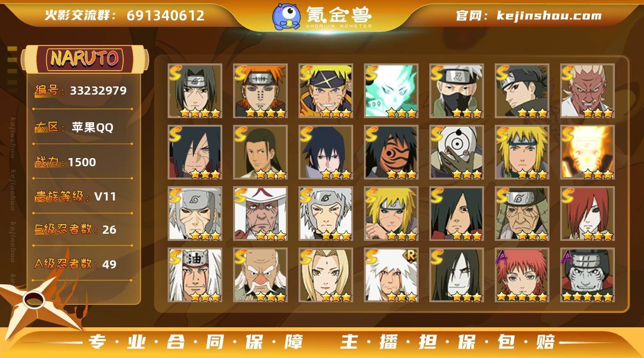Select the orange spiral-mask Tobi portrait

(392, 152)
